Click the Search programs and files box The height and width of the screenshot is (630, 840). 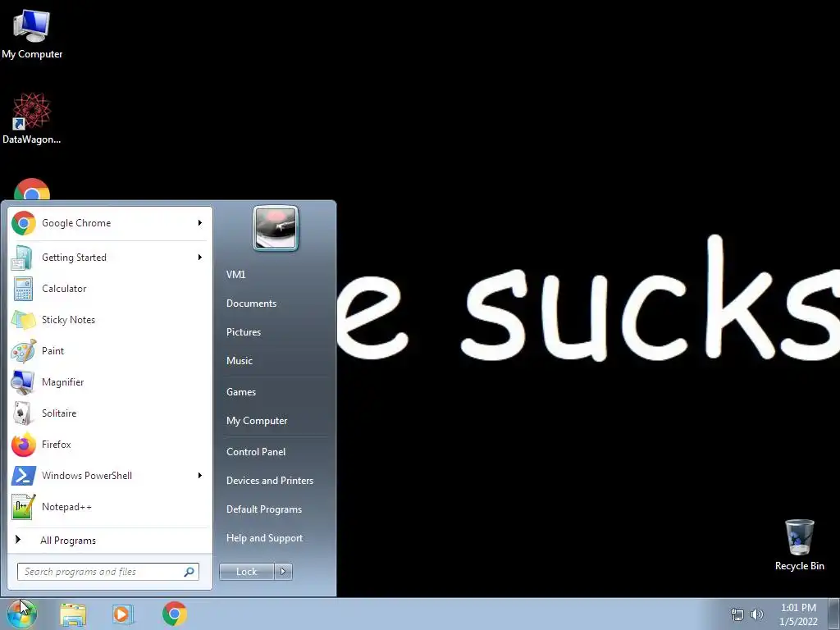[x=108, y=572]
